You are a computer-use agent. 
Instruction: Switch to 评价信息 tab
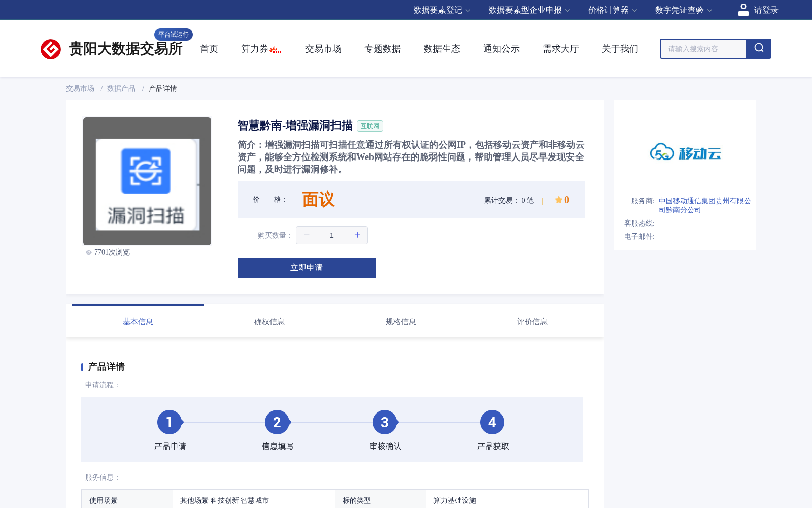pos(532,322)
